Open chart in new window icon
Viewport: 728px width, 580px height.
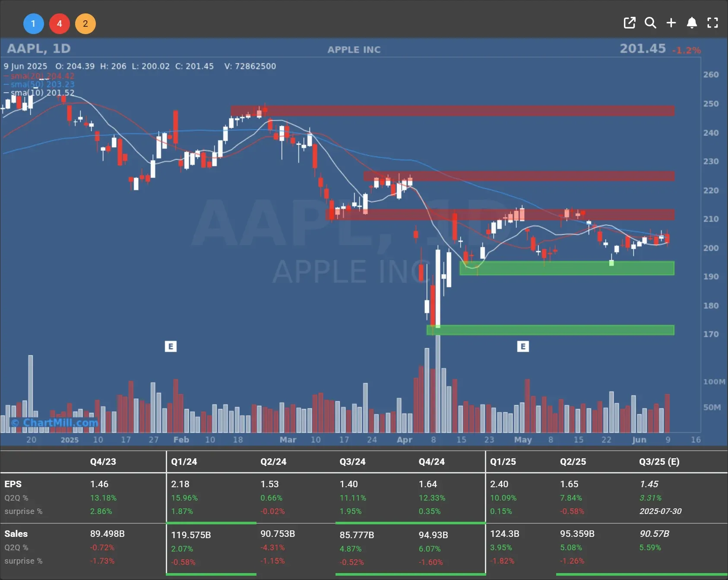(630, 23)
